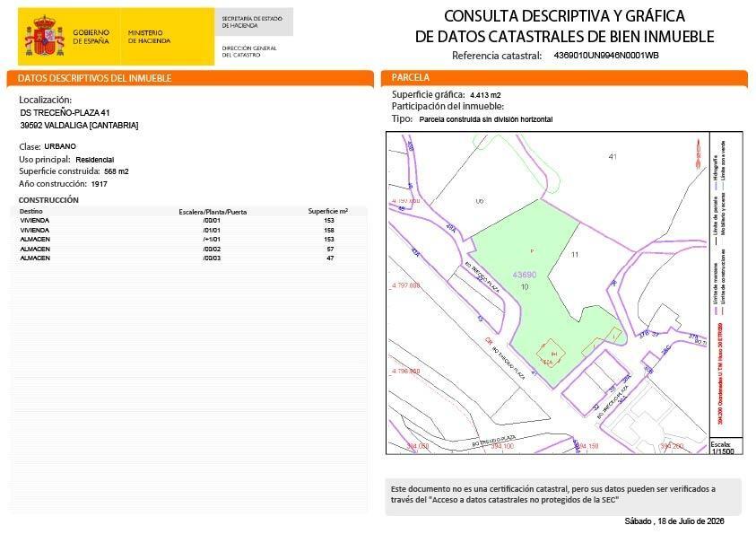Select address 'DS TRECEÑO-PLAZA 41'
The width and height of the screenshot is (756, 534).
pyautogui.click(x=65, y=112)
